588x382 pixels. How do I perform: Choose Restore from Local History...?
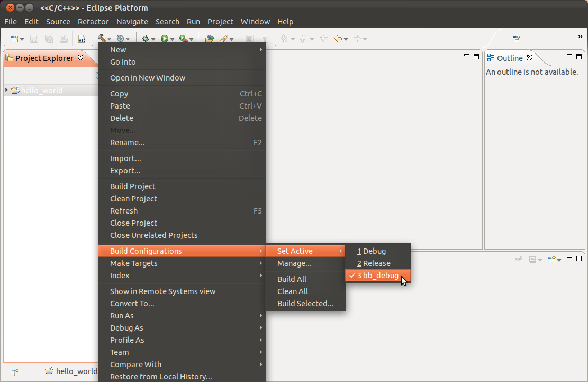(x=182, y=376)
